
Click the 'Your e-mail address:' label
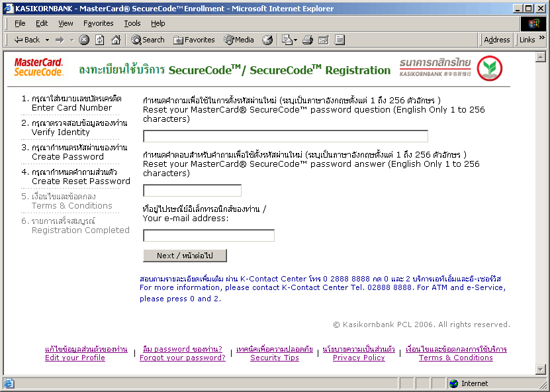tap(185, 219)
